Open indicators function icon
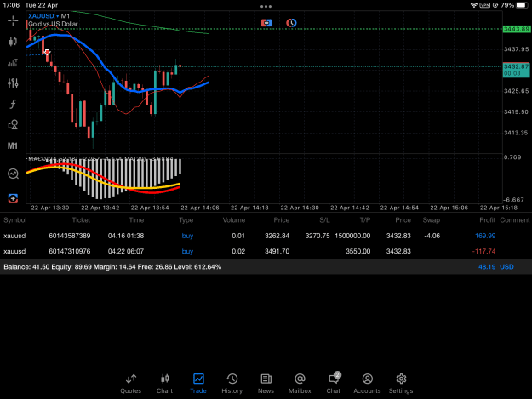Image resolution: width=532 pixels, height=399 pixels. tap(13, 104)
